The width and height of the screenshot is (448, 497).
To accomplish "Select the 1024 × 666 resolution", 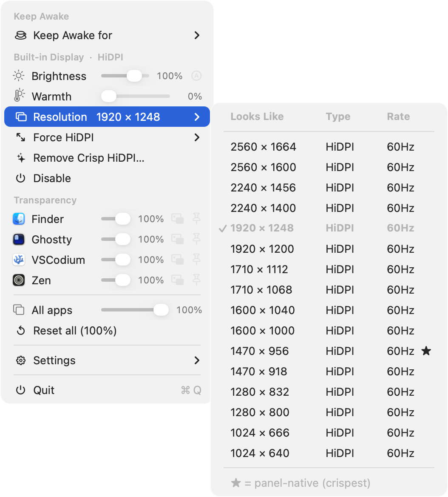I will 329,433.
